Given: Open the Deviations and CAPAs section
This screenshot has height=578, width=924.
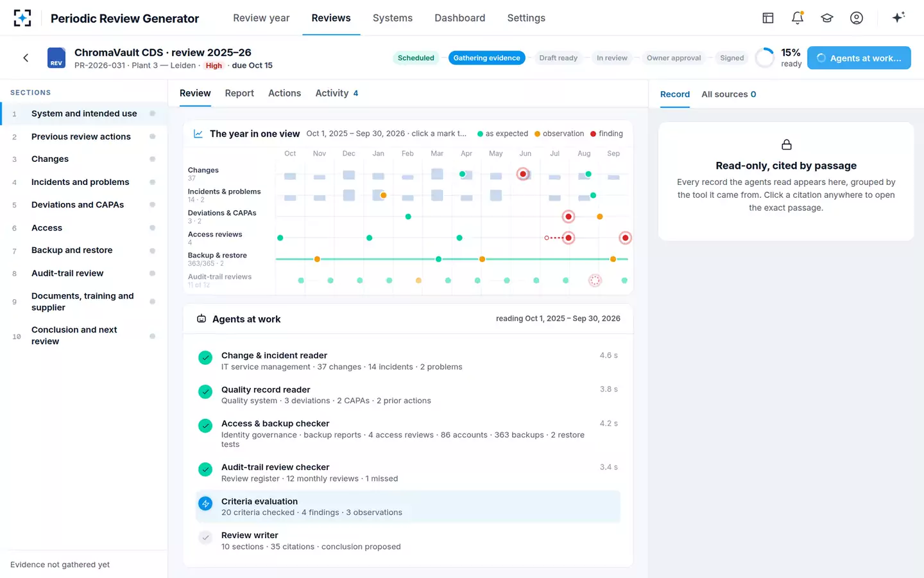Looking at the screenshot, I should (x=83, y=205).
